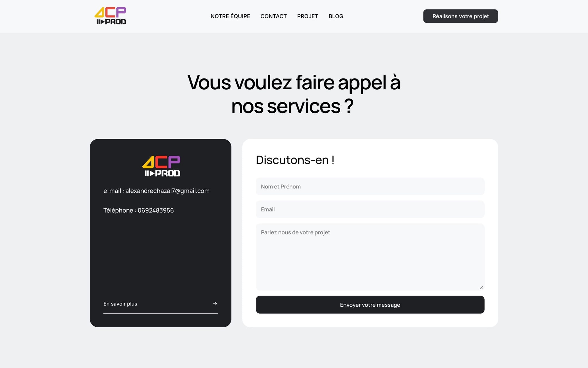This screenshot has height=368, width=588.
Task: Click the ACP Prod logo in the dark card
Action: point(161,166)
